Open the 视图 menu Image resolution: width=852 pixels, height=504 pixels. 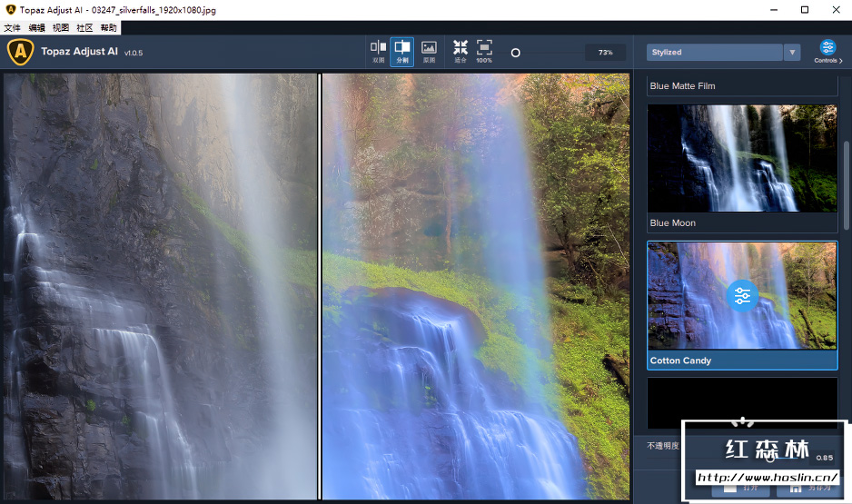[x=60, y=28]
